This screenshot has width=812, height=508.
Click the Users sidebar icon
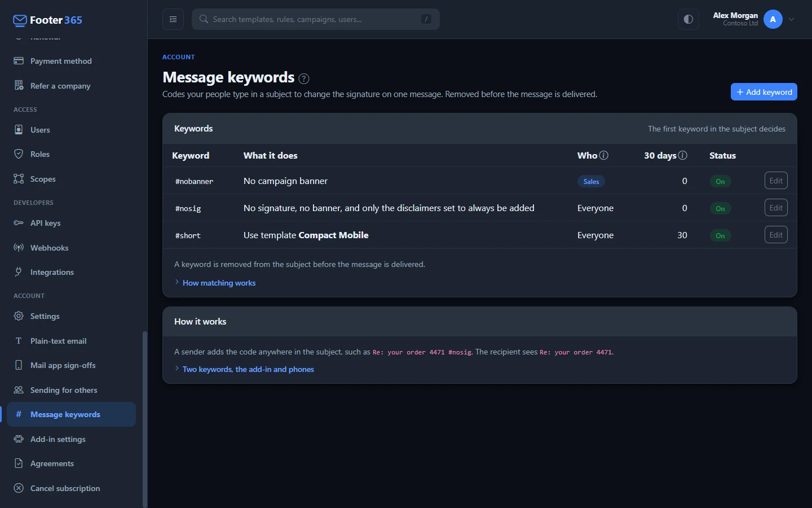[x=19, y=130]
